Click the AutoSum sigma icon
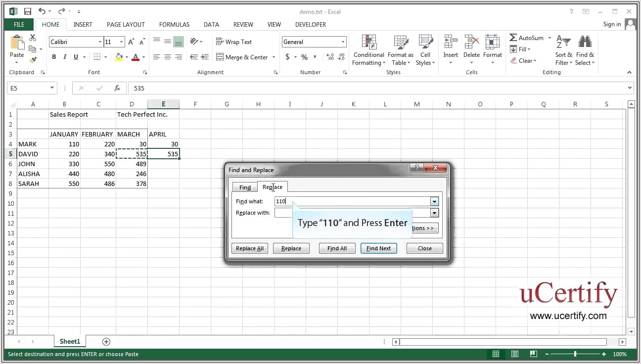 pos(513,38)
